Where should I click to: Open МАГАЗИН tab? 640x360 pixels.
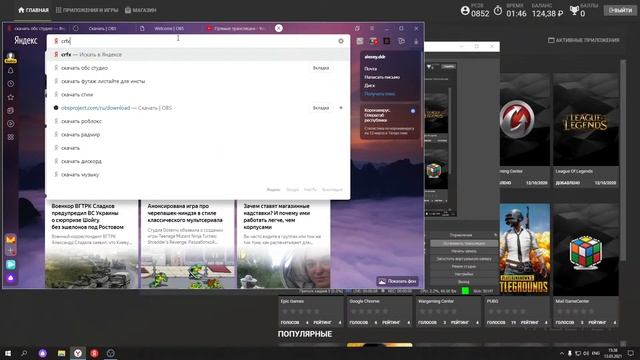point(140,10)
